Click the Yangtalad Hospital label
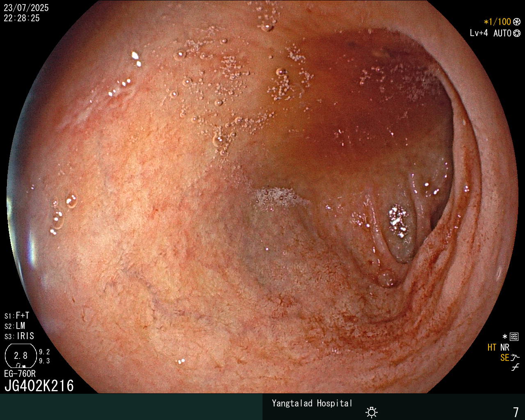The image size is (525, 420). [x=312, y=403]
